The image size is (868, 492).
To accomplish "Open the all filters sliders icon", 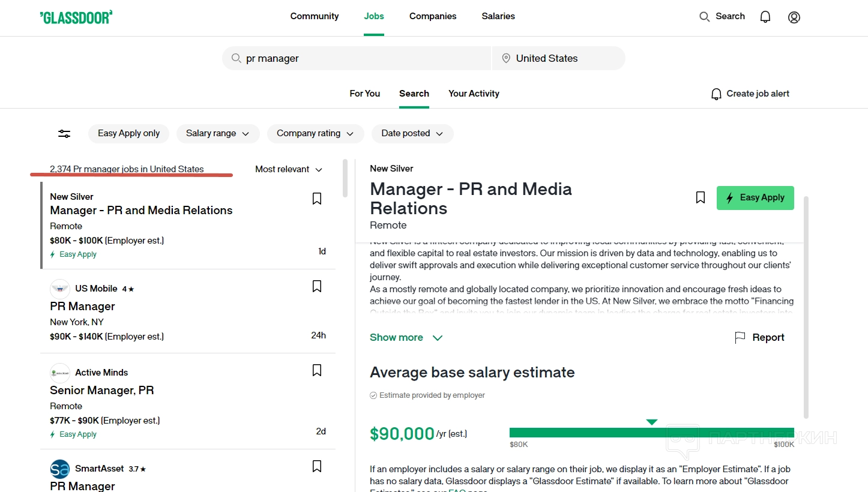I will click(64, 134).
